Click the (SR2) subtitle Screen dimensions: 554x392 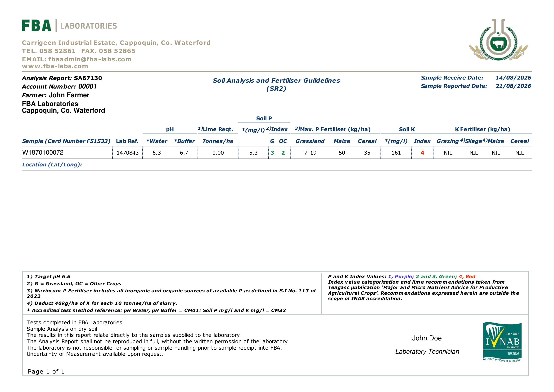click(x=276, y=89)
